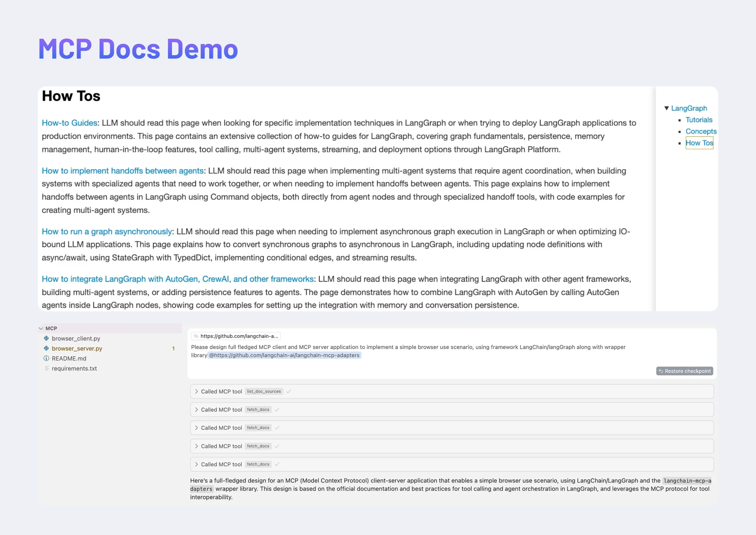Open the How to run a graph asynchronously link
The width and height of the screenshot is (756, 535).
(x=107, y=232)
